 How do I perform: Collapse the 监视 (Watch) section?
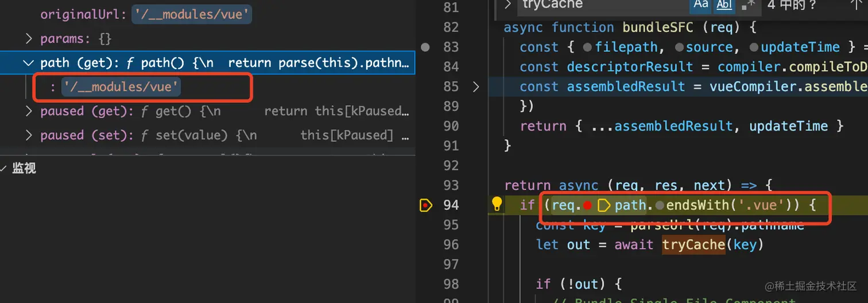pos(4,168)
